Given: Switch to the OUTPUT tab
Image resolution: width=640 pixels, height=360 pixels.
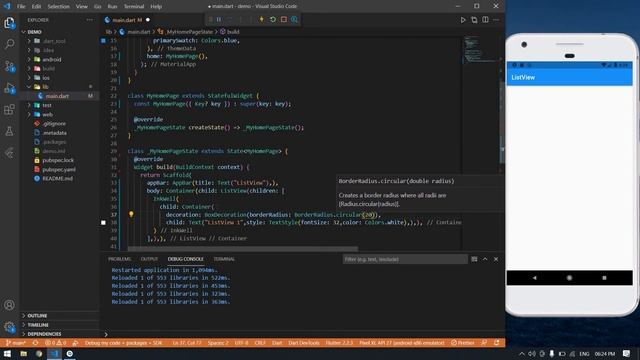Looking at the screenshot, I should tap(149, 259).
